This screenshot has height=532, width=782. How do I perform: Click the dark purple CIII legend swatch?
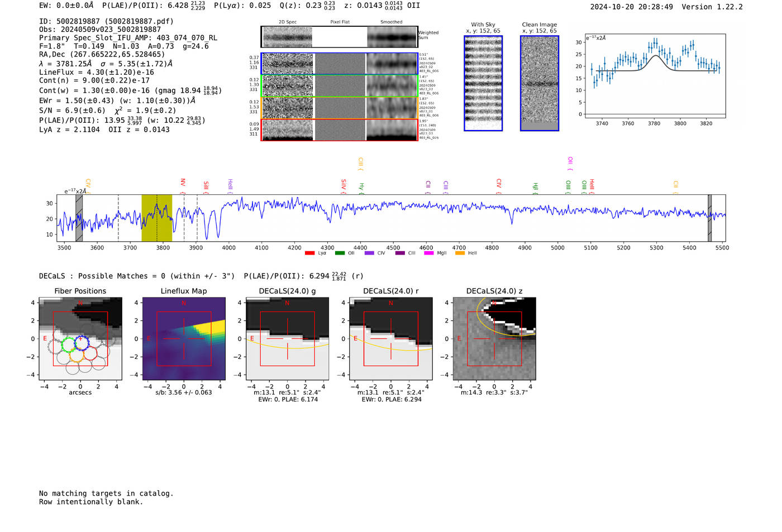[399, 253]
